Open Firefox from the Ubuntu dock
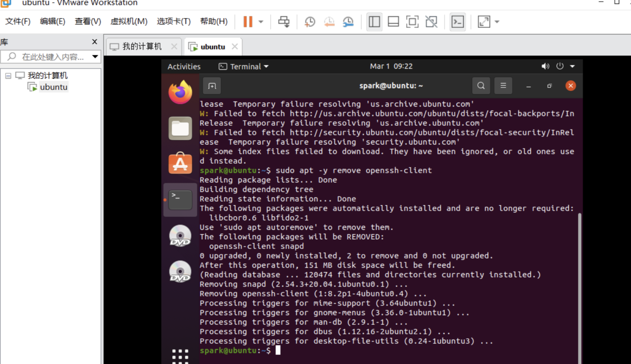631x364 pixels. click(180, 92)
